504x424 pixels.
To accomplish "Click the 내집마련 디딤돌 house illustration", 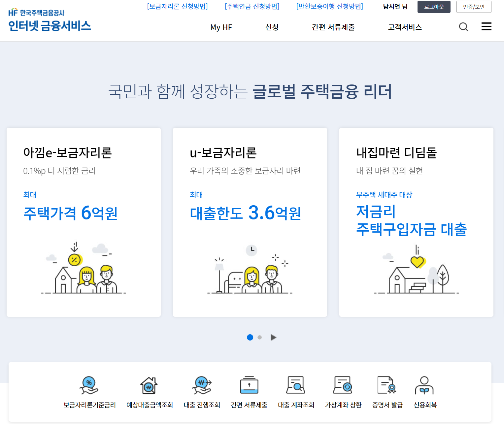I will 416,269.
